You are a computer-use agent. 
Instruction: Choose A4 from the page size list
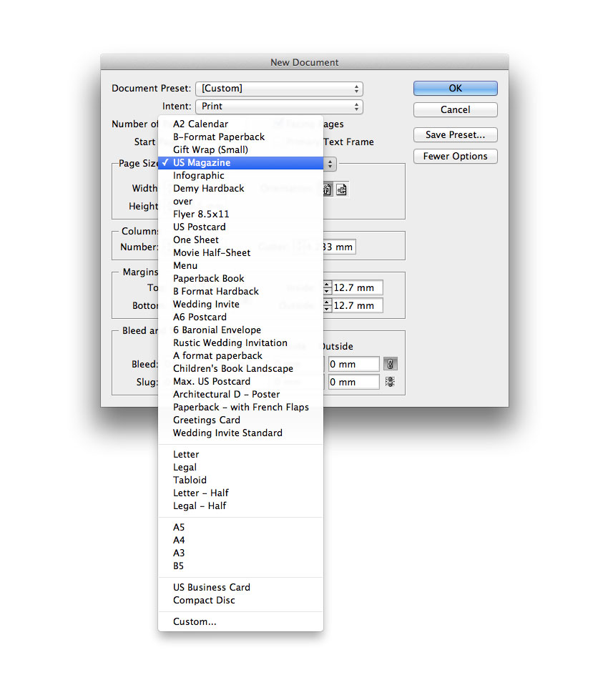coord(179,541)
